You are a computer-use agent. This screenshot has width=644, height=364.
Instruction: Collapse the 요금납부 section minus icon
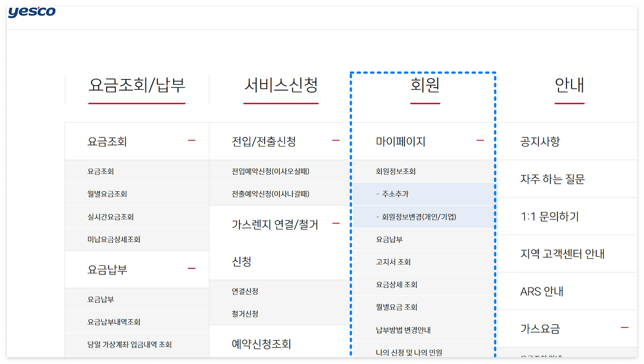point(191,269)
